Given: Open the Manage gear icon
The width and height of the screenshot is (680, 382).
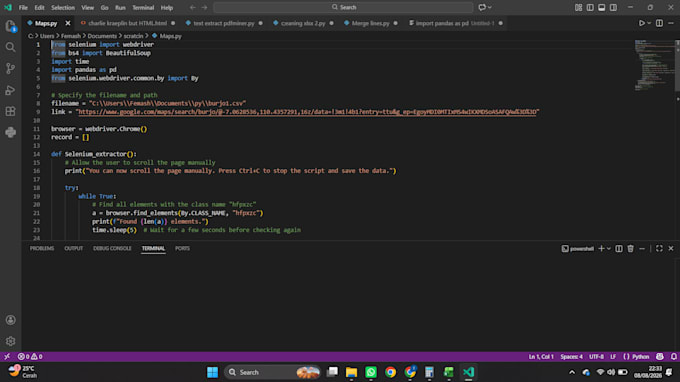Looking at the screenshot, I should [x=10, y=341].
